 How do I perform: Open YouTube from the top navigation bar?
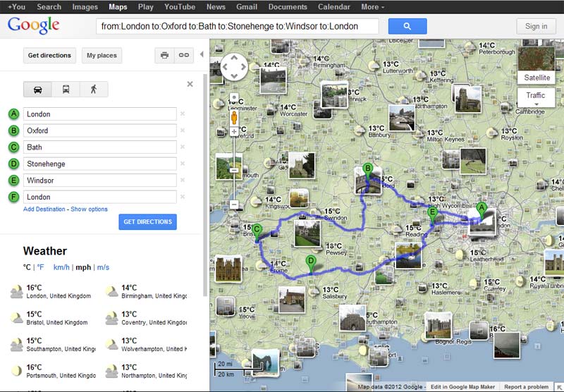click(179, 7)
